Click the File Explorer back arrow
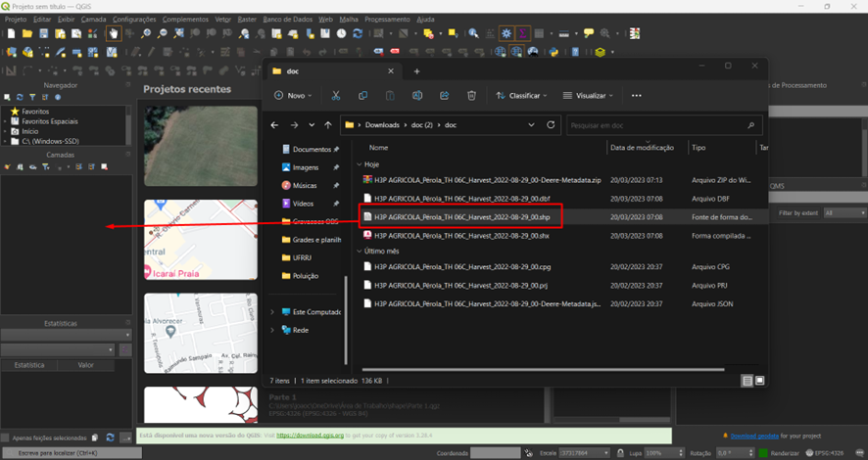This screenshot has width=868, height=460. point(274,125)
